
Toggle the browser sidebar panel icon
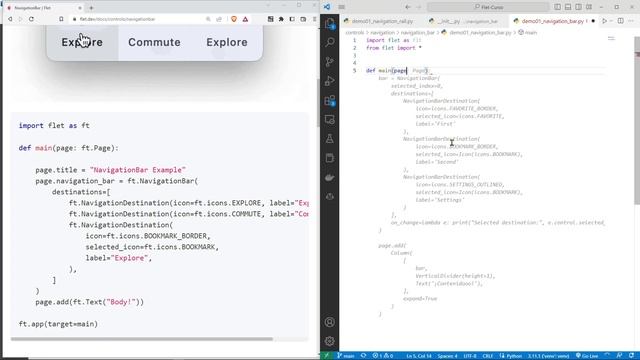coord(292,19)
